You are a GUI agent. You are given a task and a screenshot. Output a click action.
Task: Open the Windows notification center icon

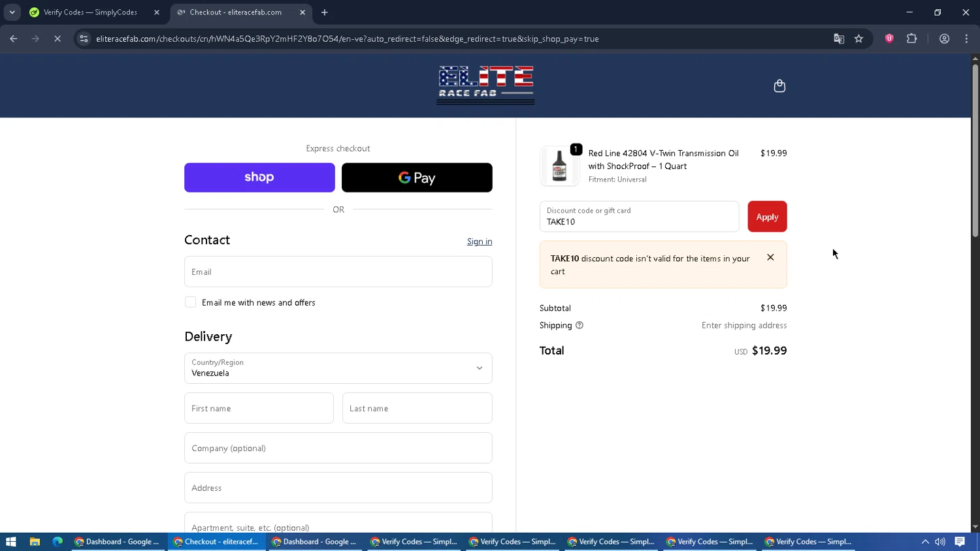tap(960, 542)
